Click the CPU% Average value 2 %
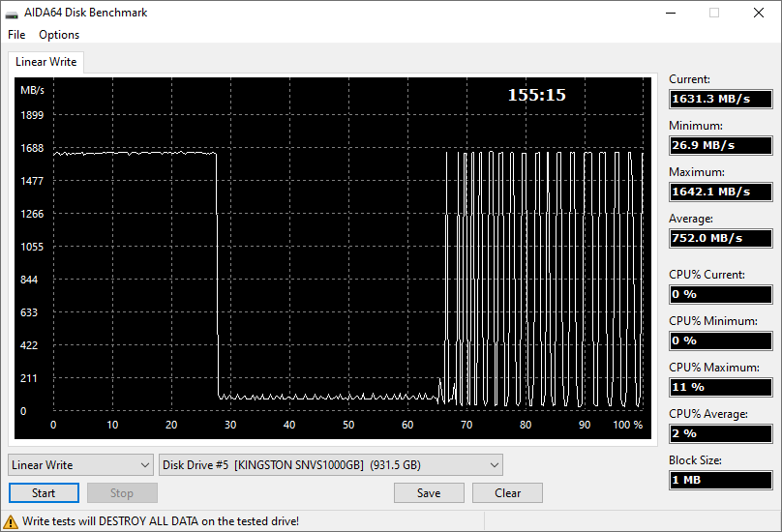 (x=721, y=433)
